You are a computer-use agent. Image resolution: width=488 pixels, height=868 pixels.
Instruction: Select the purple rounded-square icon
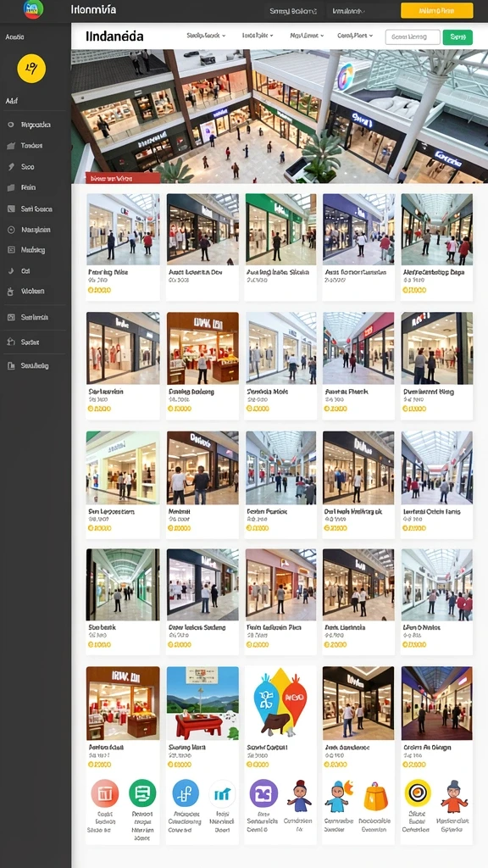263,793
